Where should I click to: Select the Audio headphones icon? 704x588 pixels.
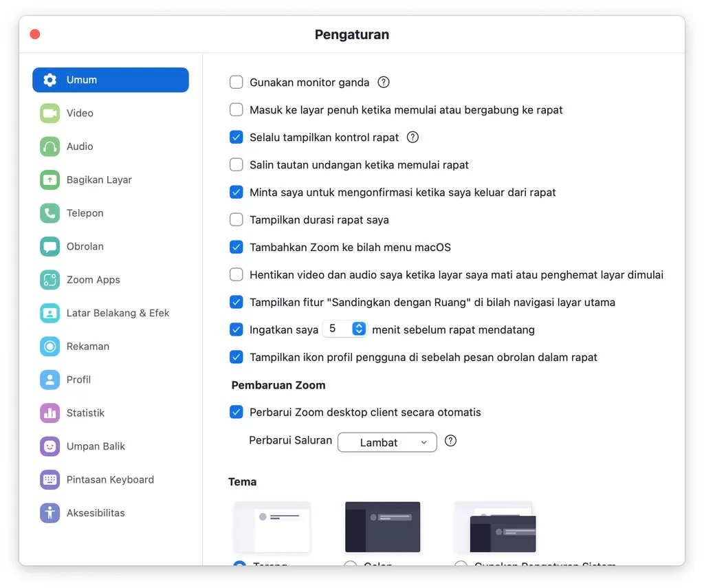[x=49, y=146]
